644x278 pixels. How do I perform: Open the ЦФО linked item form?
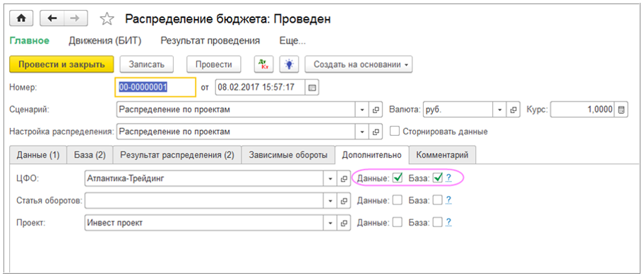click(x=344, y=178)
